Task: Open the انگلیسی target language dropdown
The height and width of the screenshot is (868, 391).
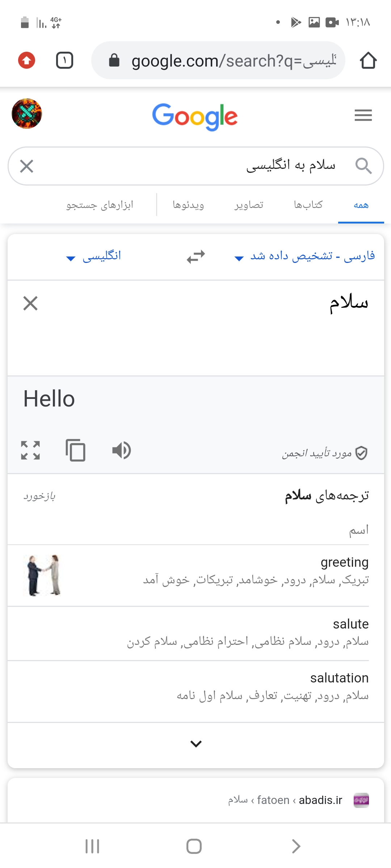Action: (93, 256)
